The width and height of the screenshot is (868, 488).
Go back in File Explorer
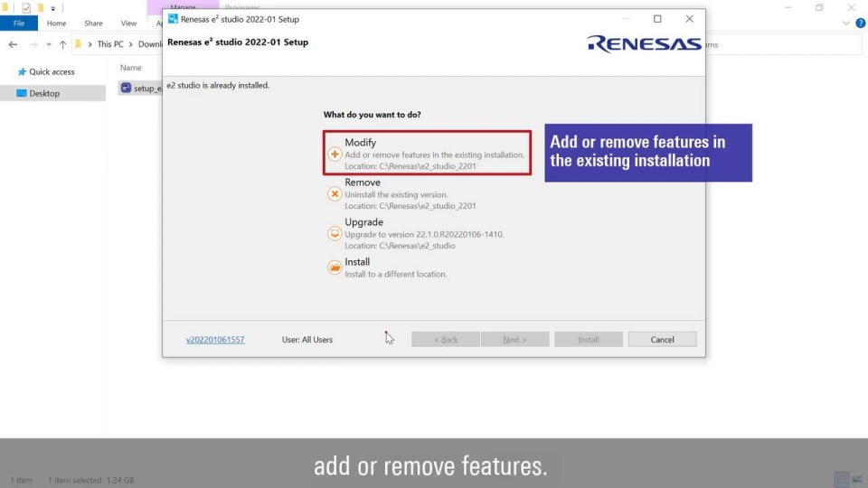(x=13, y=44)
